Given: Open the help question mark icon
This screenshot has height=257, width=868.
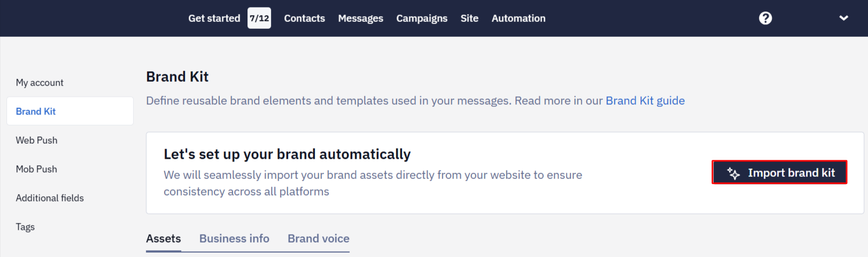Looking at the screenshot, I should click(x=765, y=18).
